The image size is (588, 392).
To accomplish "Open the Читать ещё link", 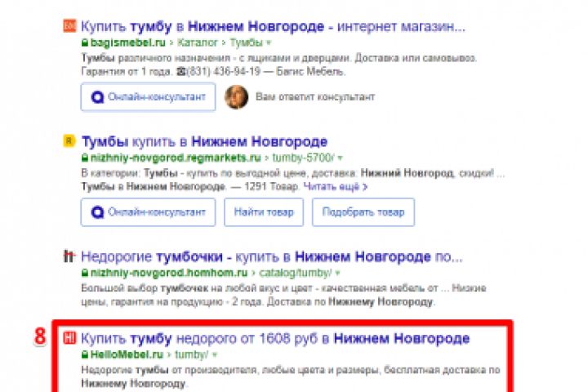I will tap(336, 186).
